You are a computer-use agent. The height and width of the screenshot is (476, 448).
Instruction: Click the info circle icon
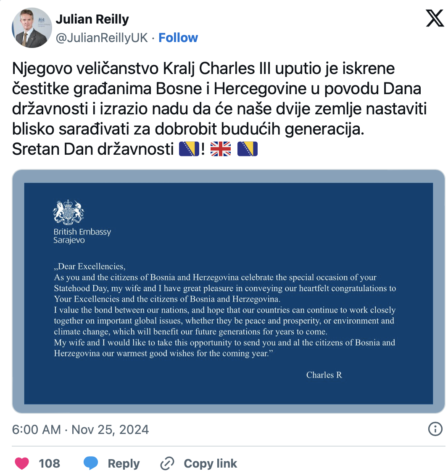pos(435,429)
